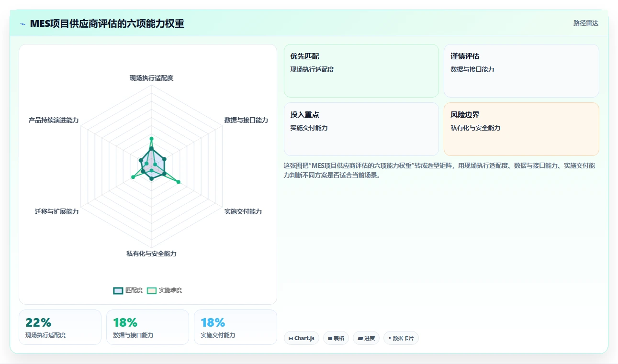Viewport: 618px width, 364px height.
Task: Click the 私有化与安全能力 radar axis label
Action: coord(151,254)
